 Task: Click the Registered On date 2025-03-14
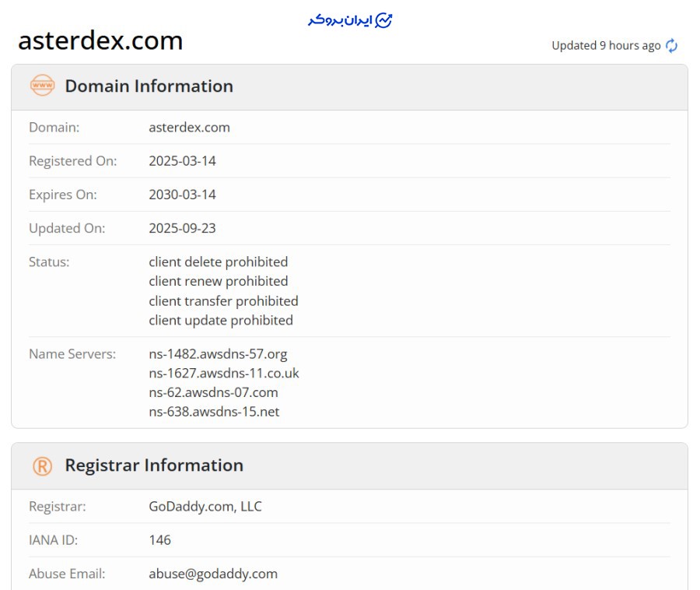pos(182,161)
